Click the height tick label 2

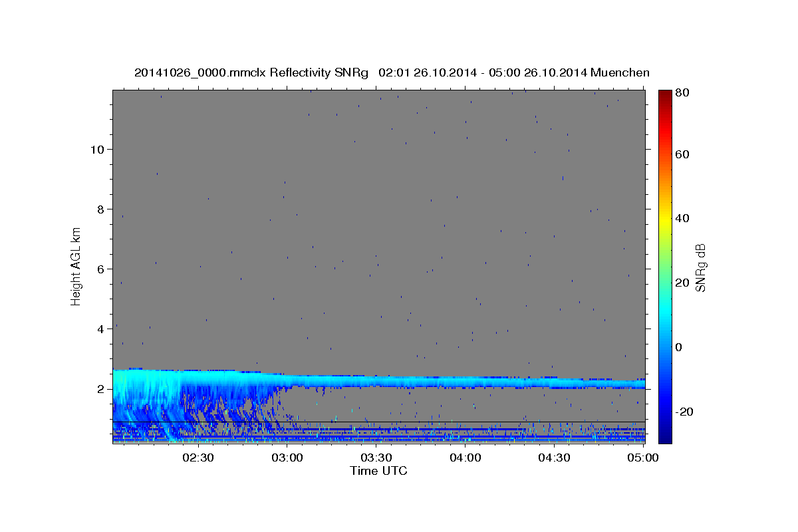[x=100, y=389]
